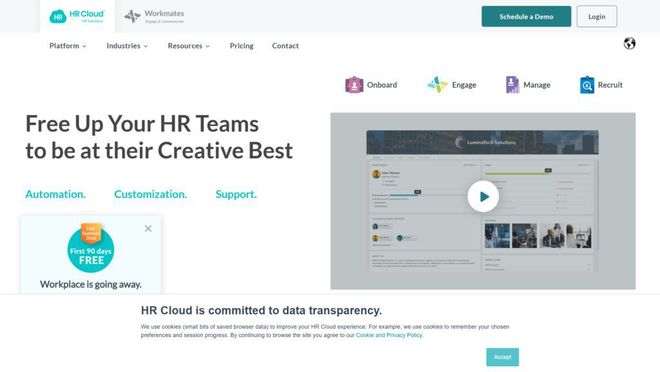This screenshot has width=660, height=372.
Task: Expand the Platform dropdown menu
Action: coord(68,45)
